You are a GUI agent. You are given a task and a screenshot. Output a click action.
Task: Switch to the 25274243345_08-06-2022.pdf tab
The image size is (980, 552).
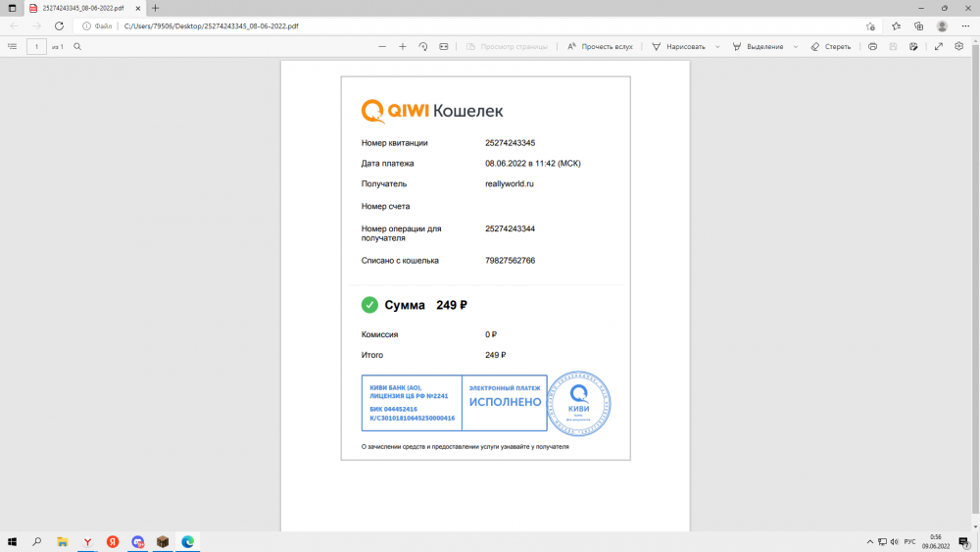83,8
